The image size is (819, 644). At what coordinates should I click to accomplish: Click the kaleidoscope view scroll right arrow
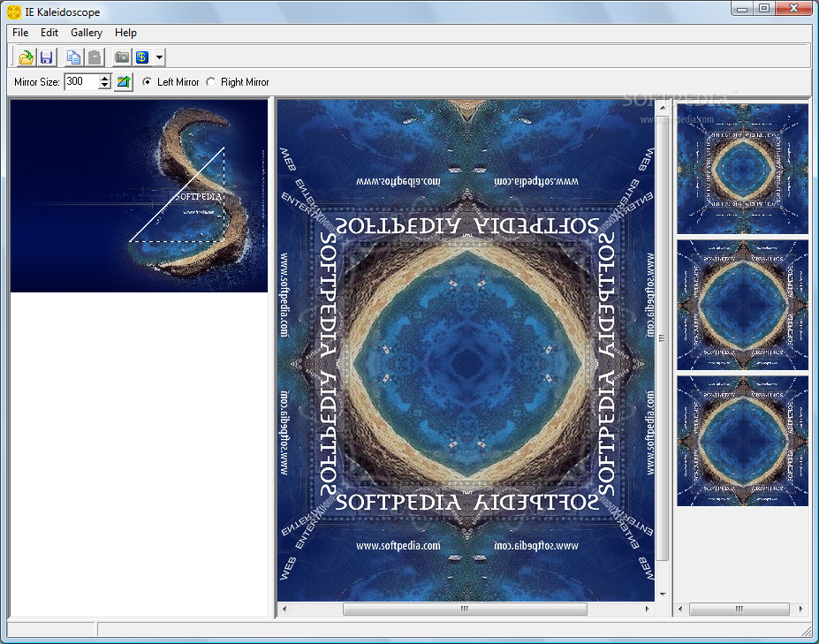[647, 609]
